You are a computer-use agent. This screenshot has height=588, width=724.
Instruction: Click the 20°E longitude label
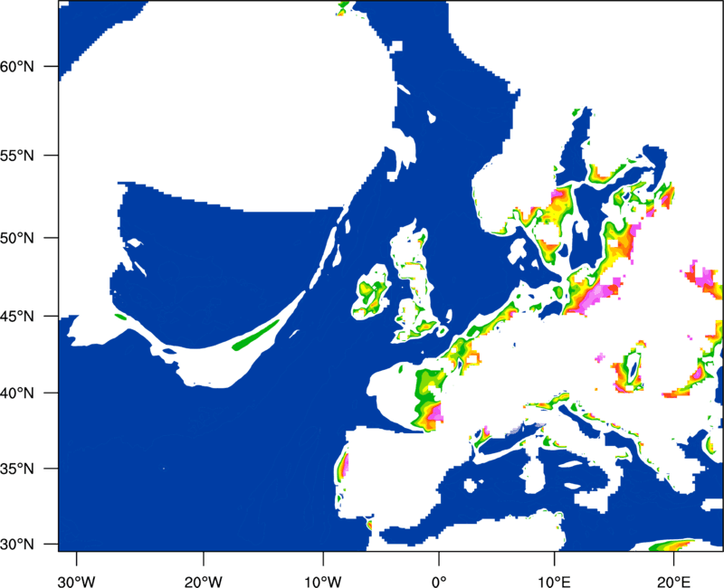click(673, 582)
